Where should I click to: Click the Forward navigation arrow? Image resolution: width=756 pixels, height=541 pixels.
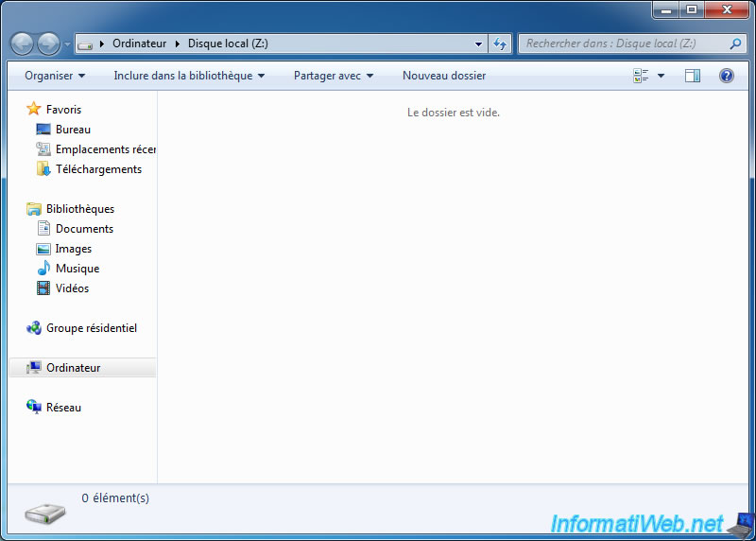tap(49, 44)
